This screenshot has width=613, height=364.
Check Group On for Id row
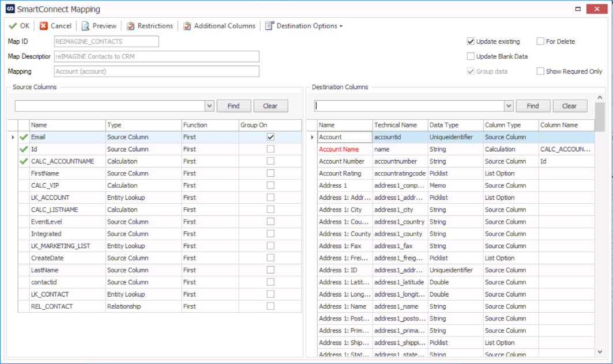point(270,149)
